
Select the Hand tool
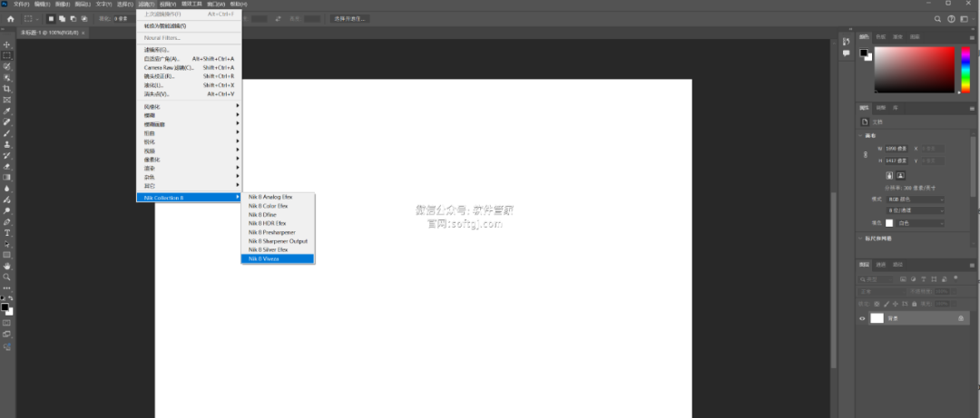(x=7, y=266)
